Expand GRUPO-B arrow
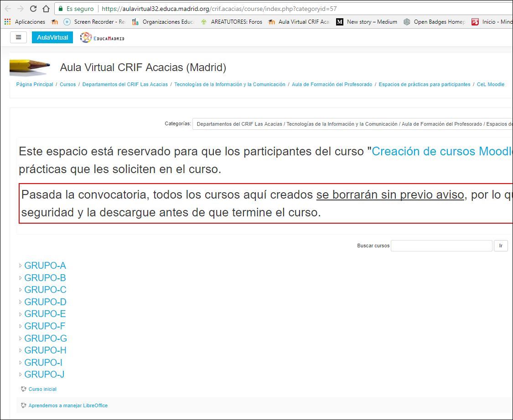This screenshot has width=513, height=420. pos(20,278)
